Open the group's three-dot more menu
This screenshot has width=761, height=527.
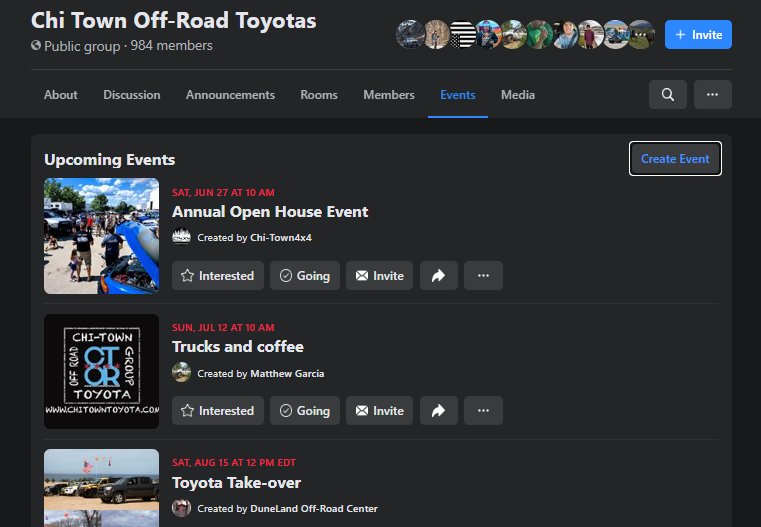(x=712, y=95)
